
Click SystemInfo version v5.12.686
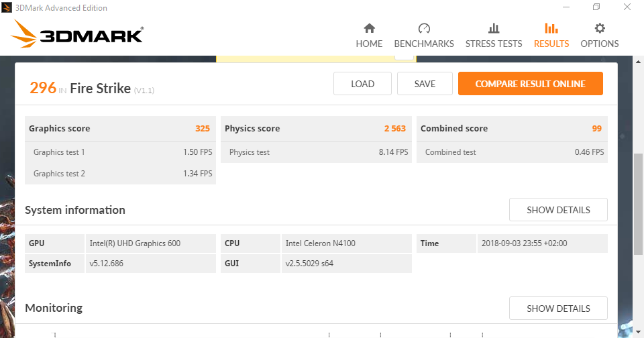coord(107,264)
